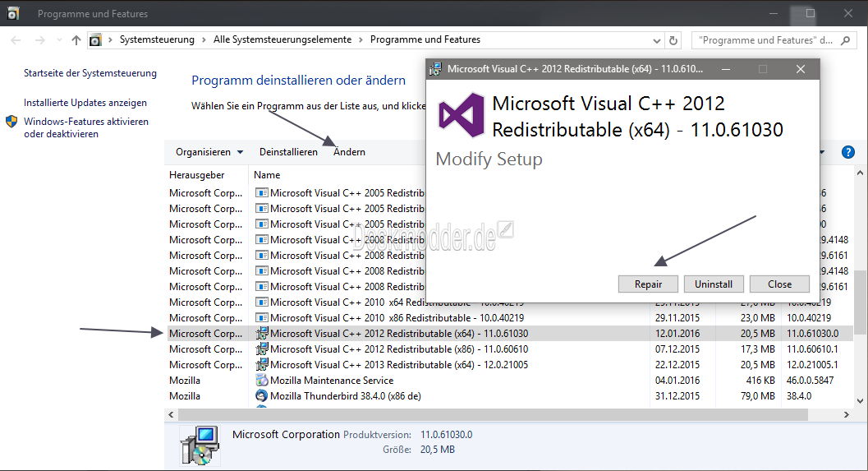The image size is (868, 471).
Task: Expand the chevron after Alle Systemsteuerungselemente breadcrumb
Action: pos(361,40)
